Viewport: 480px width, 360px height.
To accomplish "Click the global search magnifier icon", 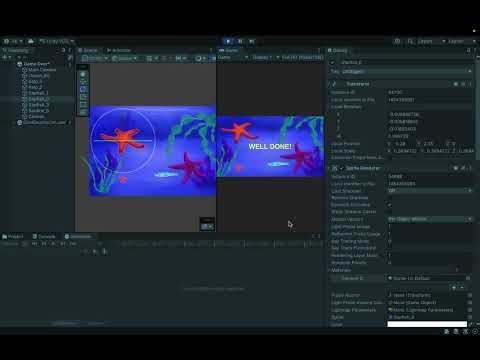I will coord(410,41).
